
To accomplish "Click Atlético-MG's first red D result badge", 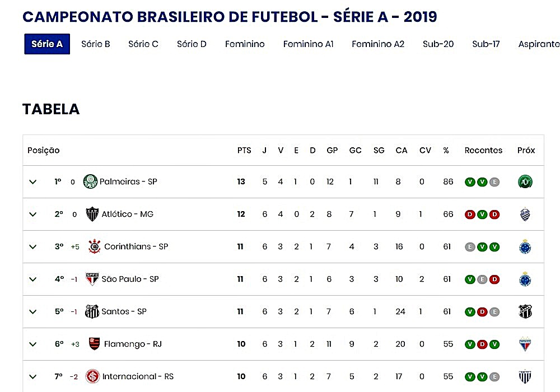I will click(469, 214).
